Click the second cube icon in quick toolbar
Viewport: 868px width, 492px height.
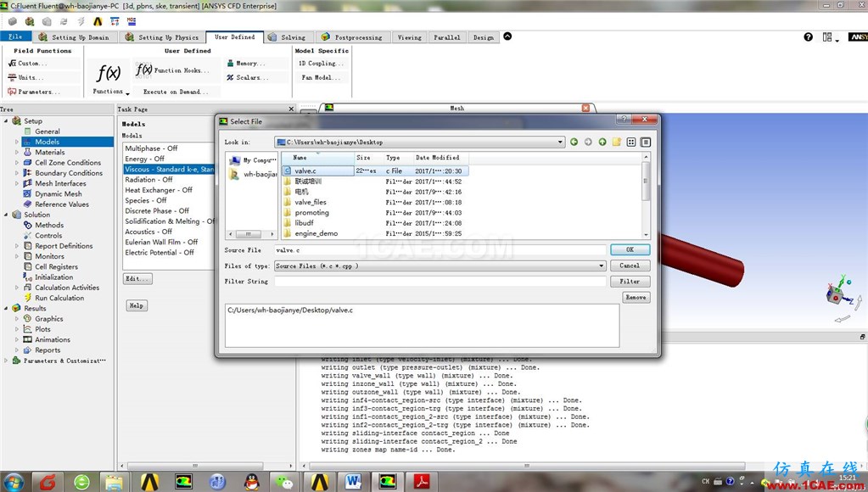tap(30, 21)
